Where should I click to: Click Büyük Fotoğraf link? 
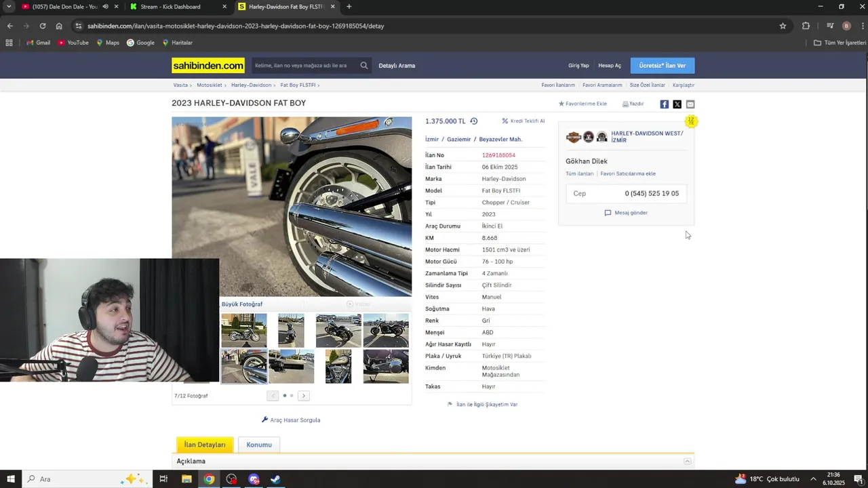click(242, 304)
